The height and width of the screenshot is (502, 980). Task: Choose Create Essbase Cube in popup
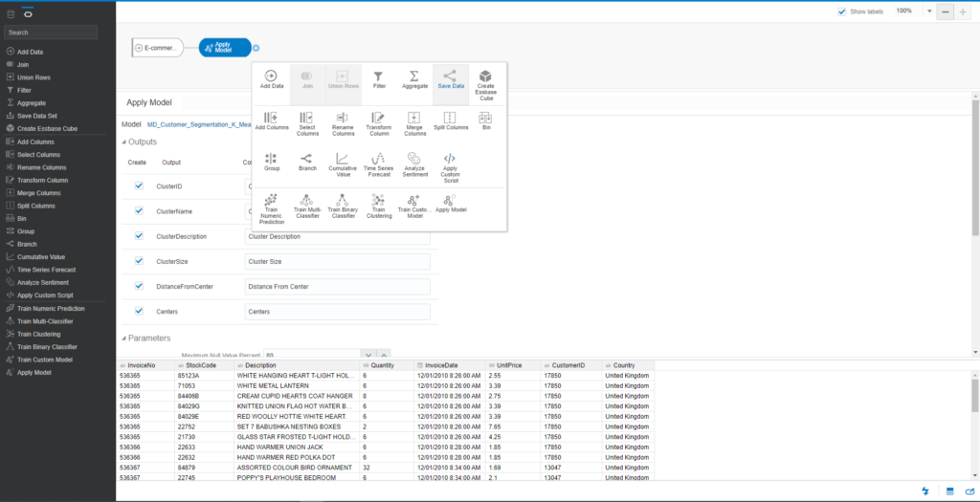coord(486,83)
